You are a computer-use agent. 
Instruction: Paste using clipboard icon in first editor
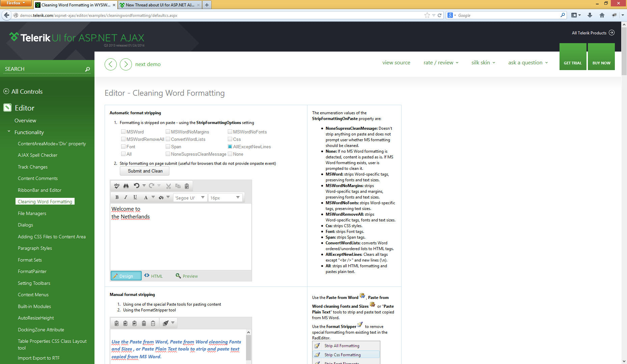pyautogui.click(x=187, y=186)
